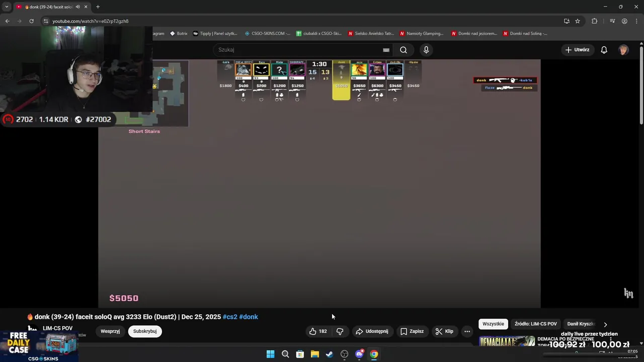Open the Botrix bookmark

179,34
